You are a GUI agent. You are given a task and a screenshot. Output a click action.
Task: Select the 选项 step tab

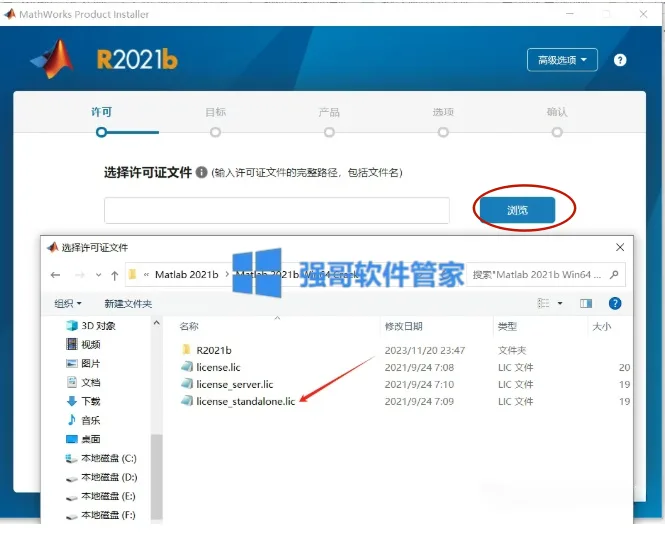pyautogui.click(x=443, y=112)
